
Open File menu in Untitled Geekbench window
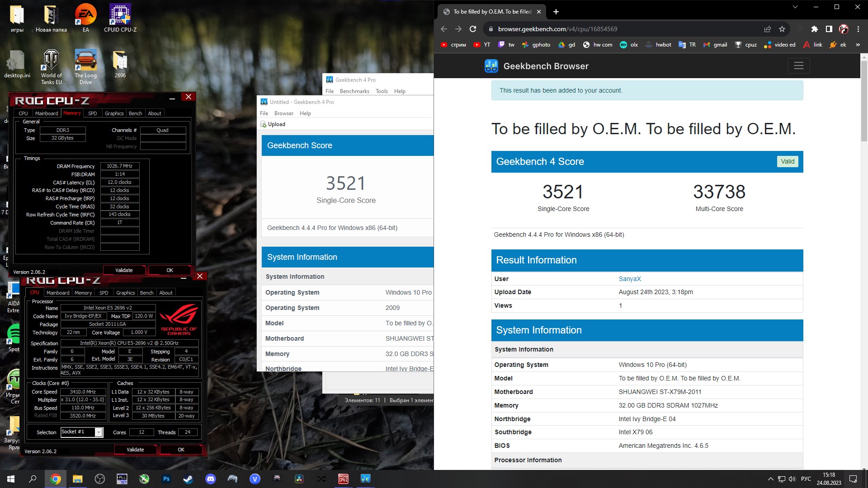pyautogui.click(x=264, y=113)
